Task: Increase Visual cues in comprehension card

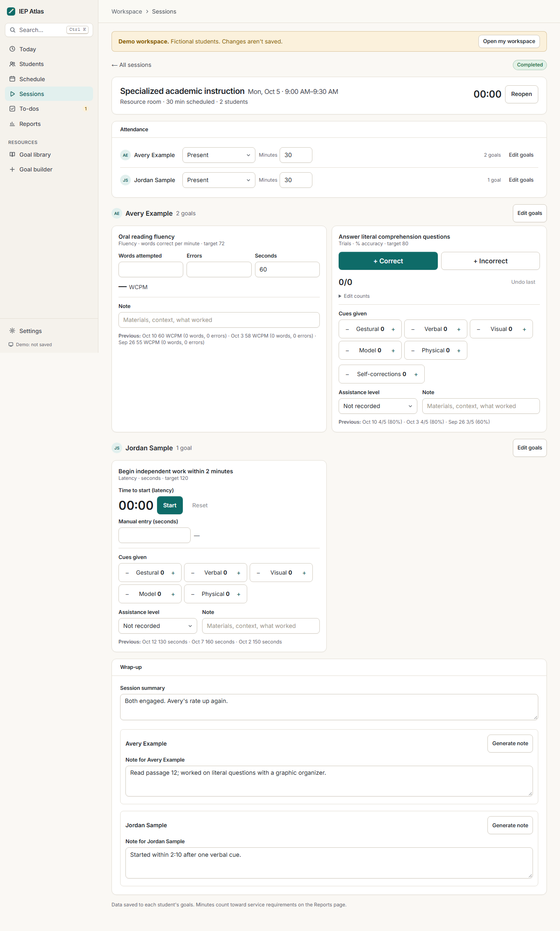Action: (524, 329)
